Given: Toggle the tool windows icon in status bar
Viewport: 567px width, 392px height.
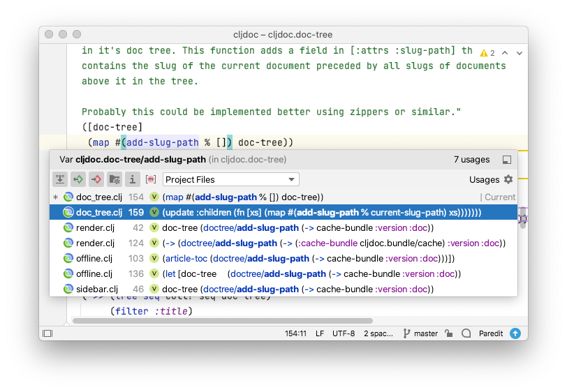Looking at the screenshot, I should coord(47,333).
